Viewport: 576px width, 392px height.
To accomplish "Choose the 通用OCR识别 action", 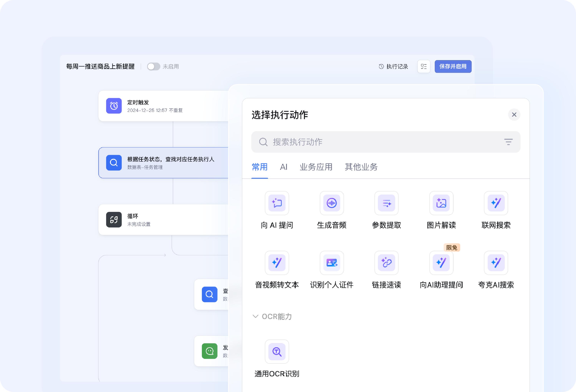I will coord(277,351).
